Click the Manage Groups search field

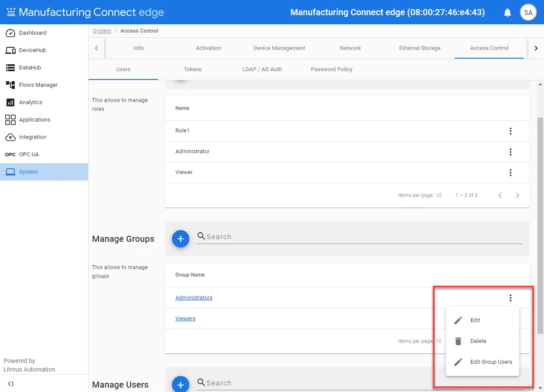click(359, 237)
